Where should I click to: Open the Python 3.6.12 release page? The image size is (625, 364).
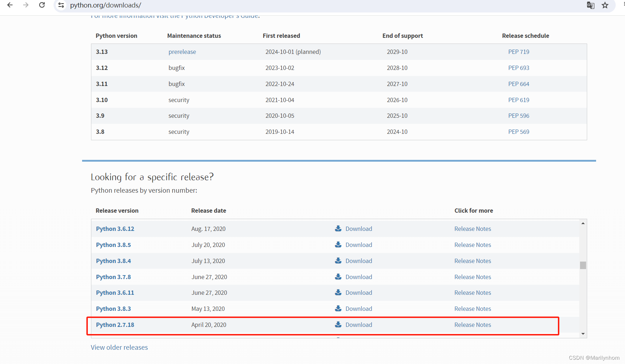point(115,229)
